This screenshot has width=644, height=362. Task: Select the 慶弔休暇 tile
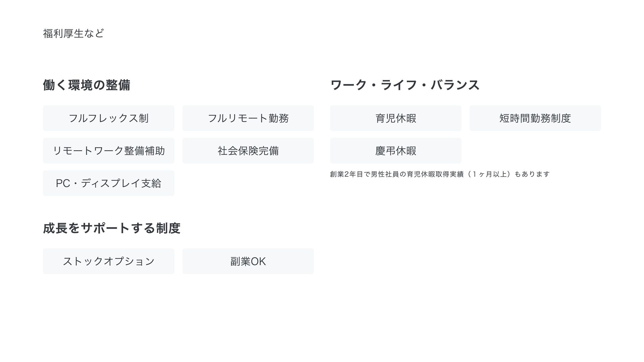click(396, 150)
